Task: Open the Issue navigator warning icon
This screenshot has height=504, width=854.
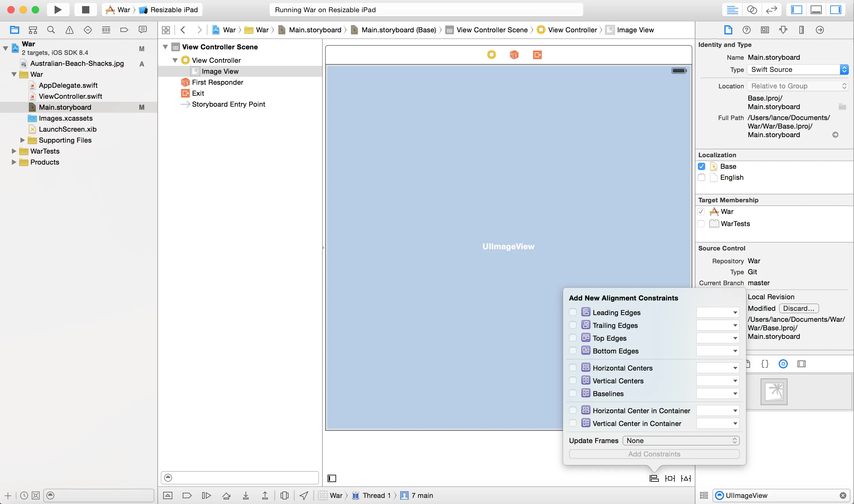Action: tap(69, 30)
